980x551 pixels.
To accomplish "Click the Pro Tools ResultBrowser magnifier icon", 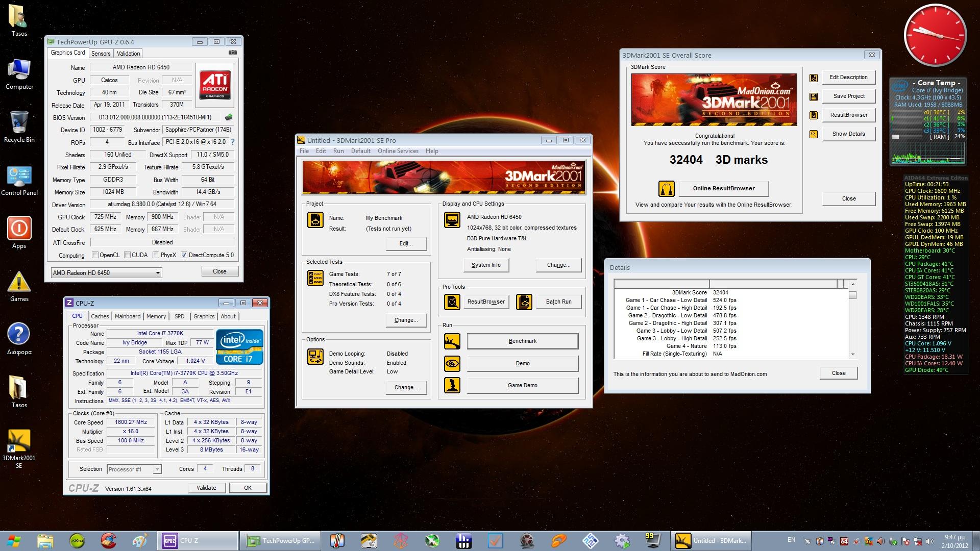I will [452, 302].
